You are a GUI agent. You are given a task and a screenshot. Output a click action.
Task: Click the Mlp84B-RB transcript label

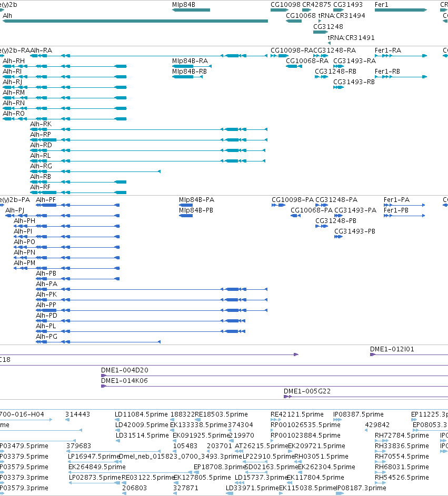point(190,71)
